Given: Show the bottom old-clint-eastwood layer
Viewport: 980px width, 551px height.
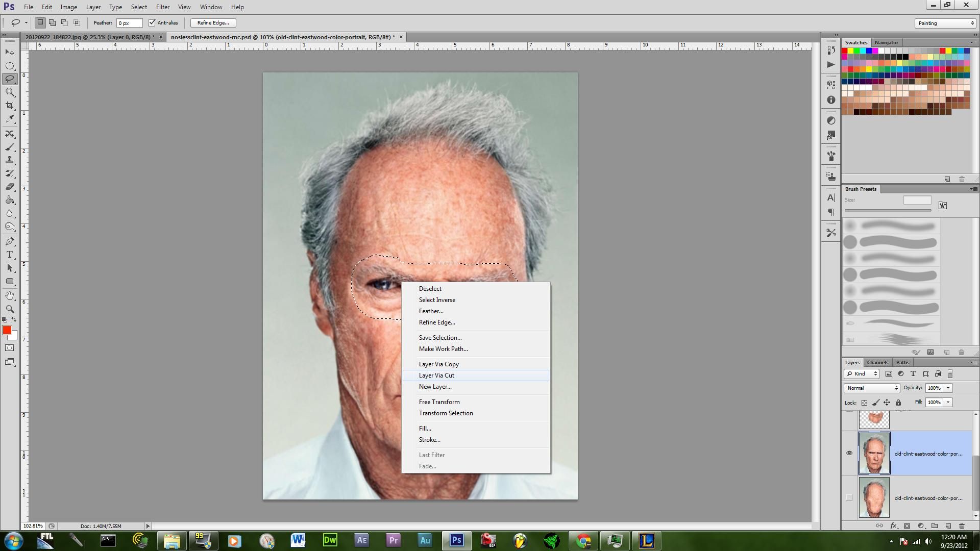Looking at the screenshot, I should [849, 497].
